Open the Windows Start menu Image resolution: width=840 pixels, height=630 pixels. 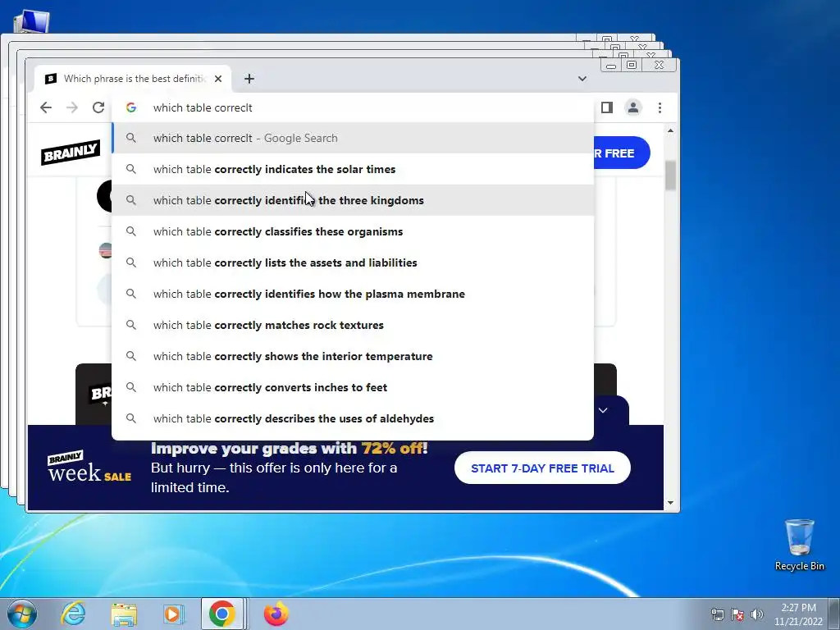(22, 614)
